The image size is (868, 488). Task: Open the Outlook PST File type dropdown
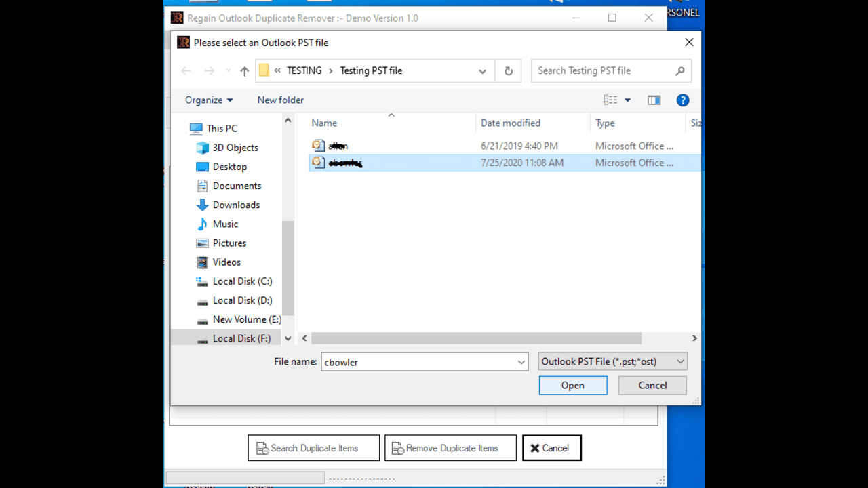pos(613,361)
